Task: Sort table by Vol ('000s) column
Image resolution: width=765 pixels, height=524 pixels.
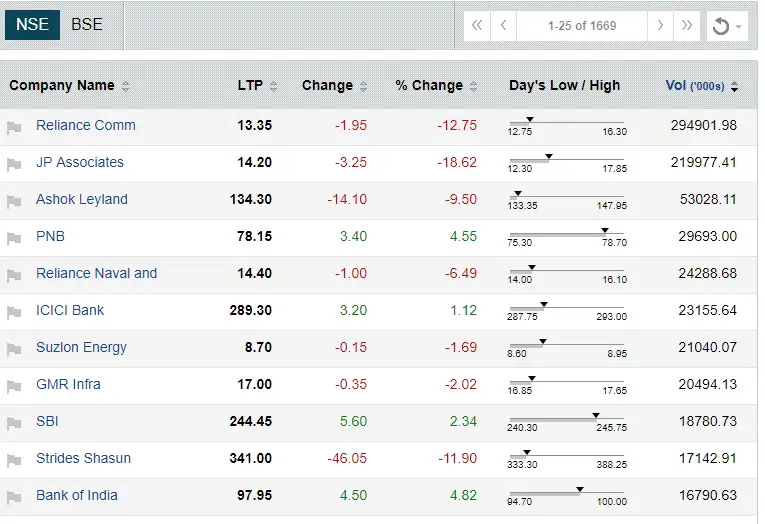Action: click(702, 86)
